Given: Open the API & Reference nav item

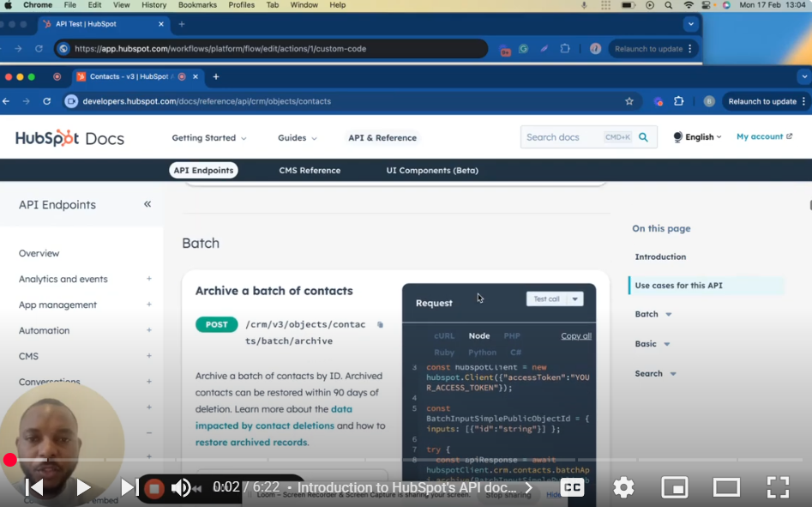Looking at the screenshot, I should coord(382,138).
